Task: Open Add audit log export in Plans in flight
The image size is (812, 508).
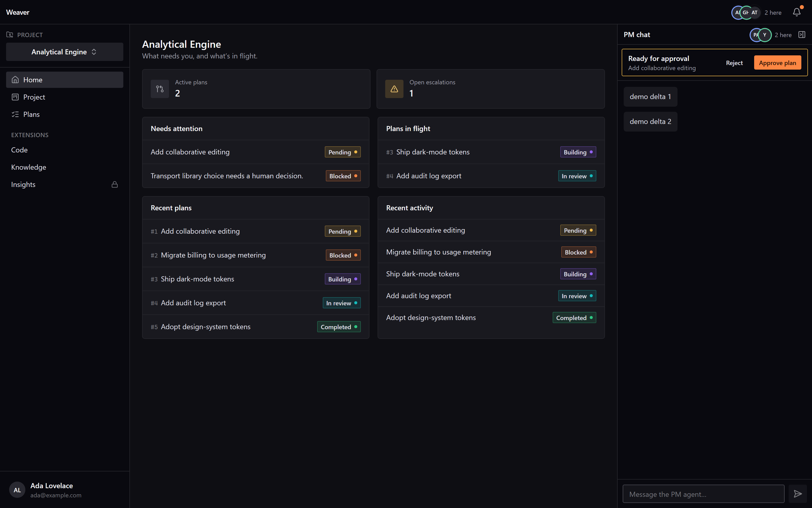Action: [x=491, y=176]
